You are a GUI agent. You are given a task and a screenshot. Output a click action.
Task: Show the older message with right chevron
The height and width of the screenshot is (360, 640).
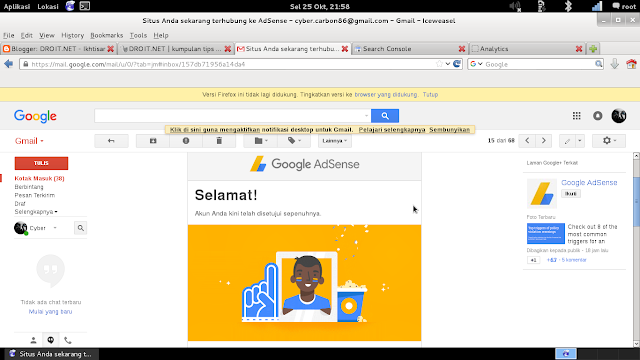click(543, 141)
